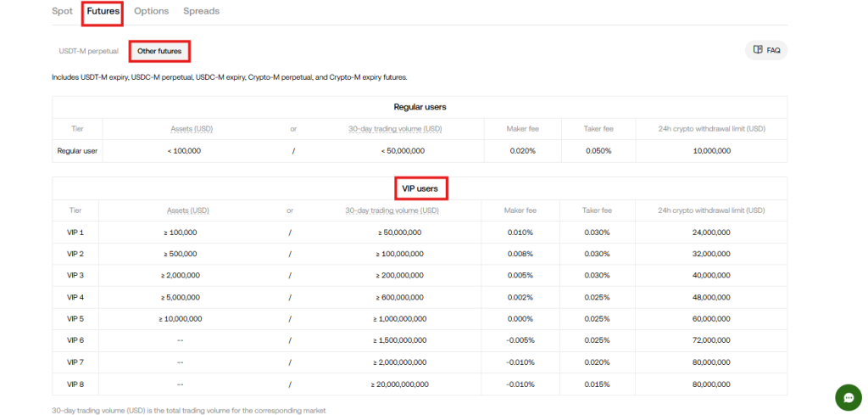Open the FAQ book icon button
This screenshot has height=415, width=868.
click(x=766, y=50)
